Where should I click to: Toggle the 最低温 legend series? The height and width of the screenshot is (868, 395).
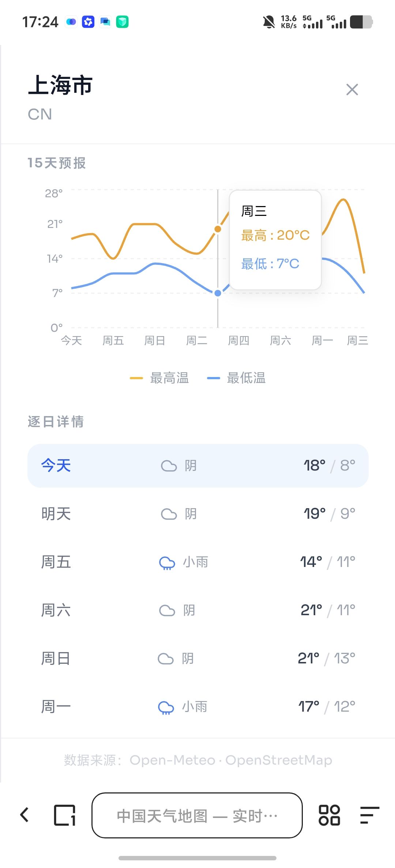coord(237,378)
